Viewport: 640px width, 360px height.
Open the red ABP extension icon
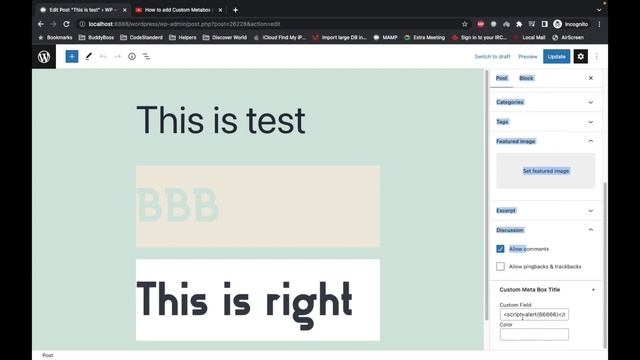pos(480,24)
